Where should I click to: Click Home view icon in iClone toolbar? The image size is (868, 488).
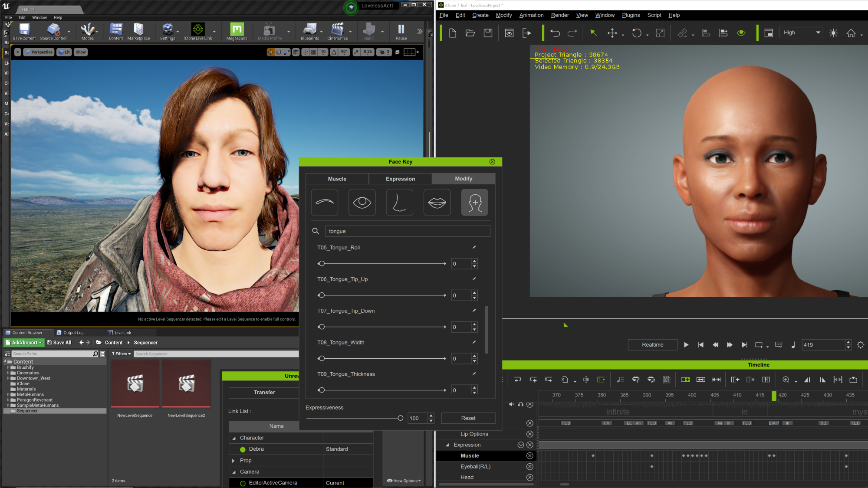point(851,33)
